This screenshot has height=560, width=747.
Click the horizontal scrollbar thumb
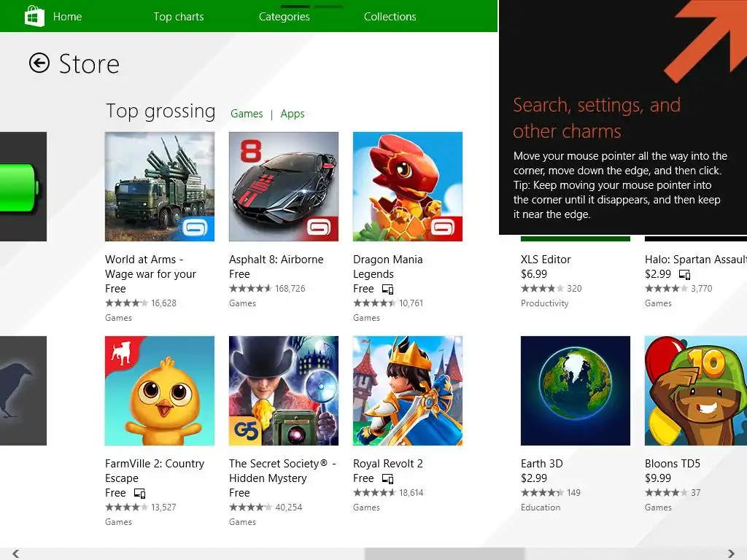tap(444, 554)
